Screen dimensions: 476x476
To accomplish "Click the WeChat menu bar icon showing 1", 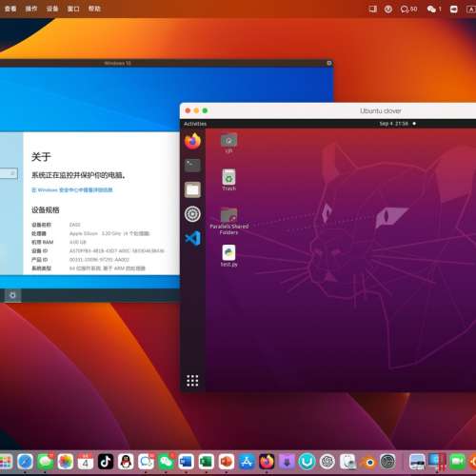I will click(434, 10).
